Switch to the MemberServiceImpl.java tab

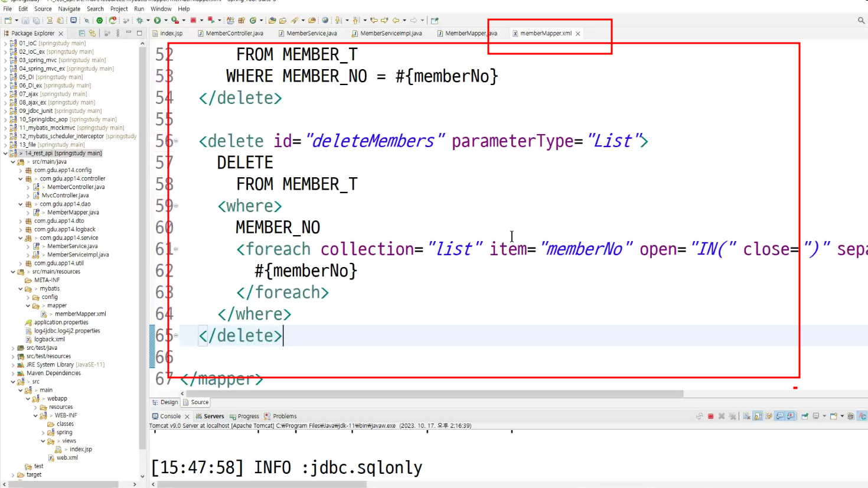(x=387, y=33)
